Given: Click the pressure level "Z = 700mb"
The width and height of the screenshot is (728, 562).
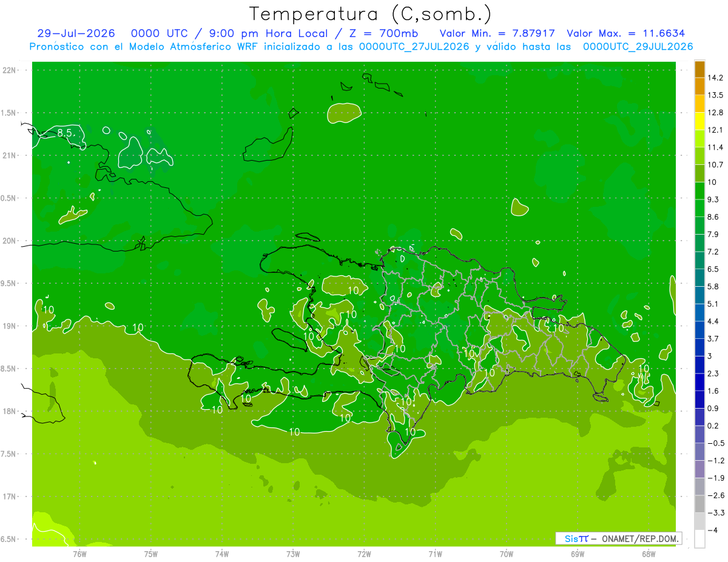Looking at the screenshot, I should [x=385, y=33].
